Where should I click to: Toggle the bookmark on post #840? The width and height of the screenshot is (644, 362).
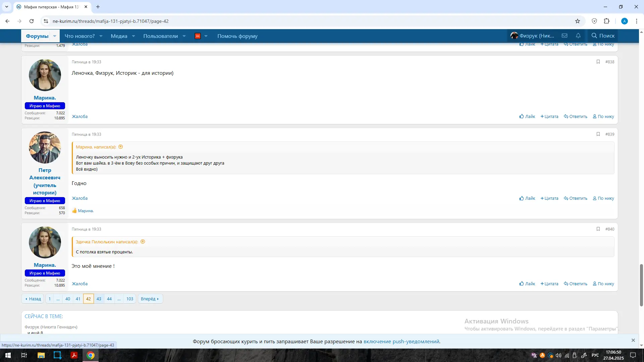[598, 229]
